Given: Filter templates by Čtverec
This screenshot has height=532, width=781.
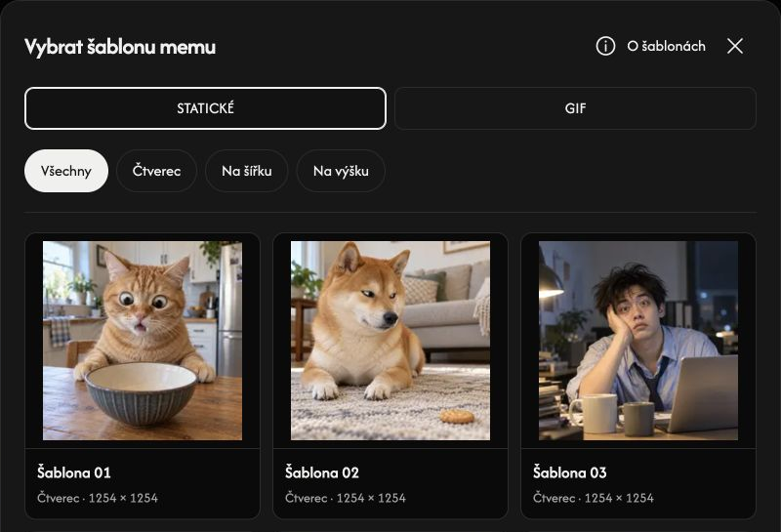Looking at the screenshot, I should [x=156, y=171].
